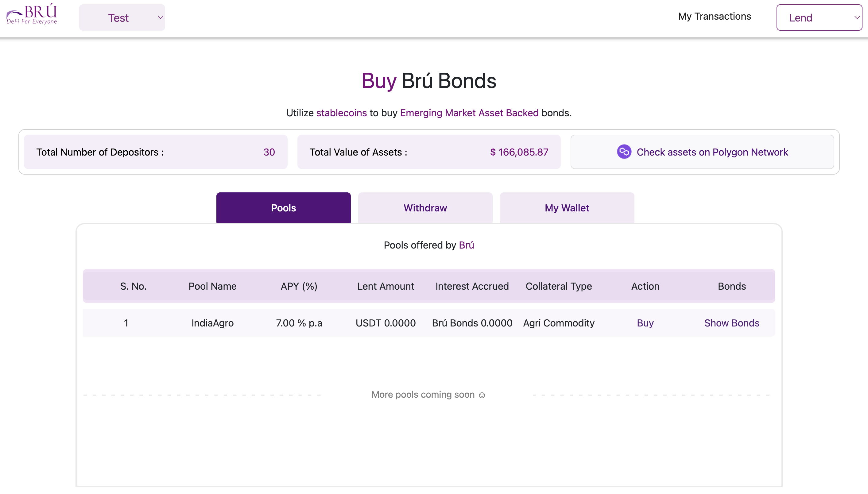Click the Total Number of Depositors card
Viewport: 868px width, 494px height.
155,152
